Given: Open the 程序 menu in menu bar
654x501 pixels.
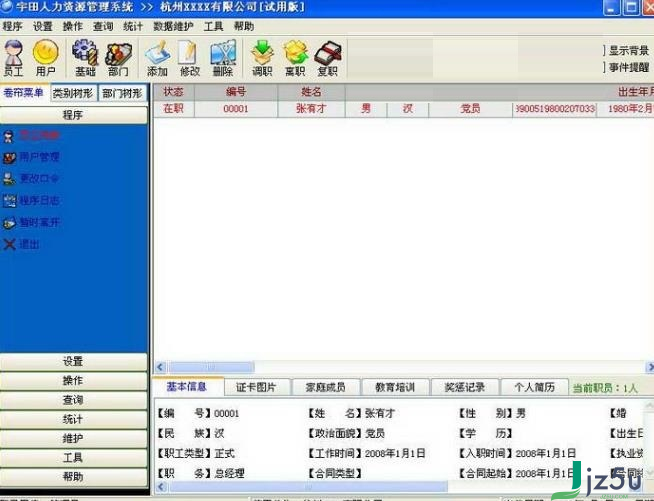Looking at the screenshot, I should 13,26.
